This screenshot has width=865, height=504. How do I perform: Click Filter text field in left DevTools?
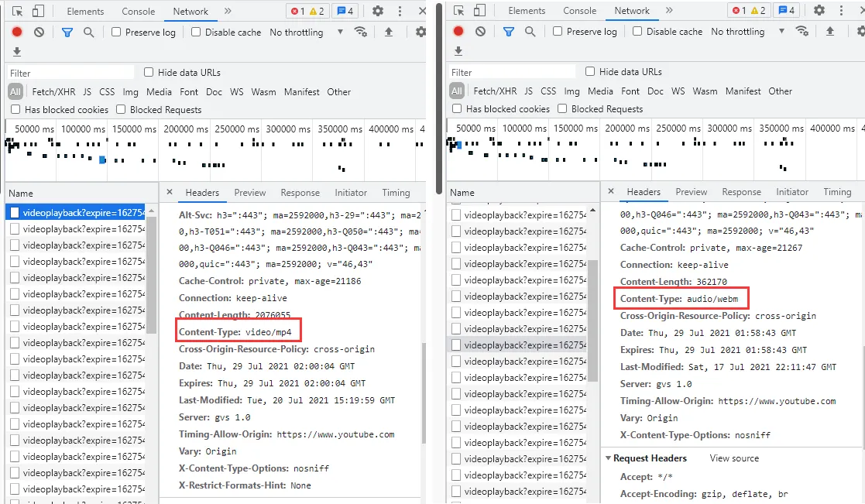pos(70,73)
